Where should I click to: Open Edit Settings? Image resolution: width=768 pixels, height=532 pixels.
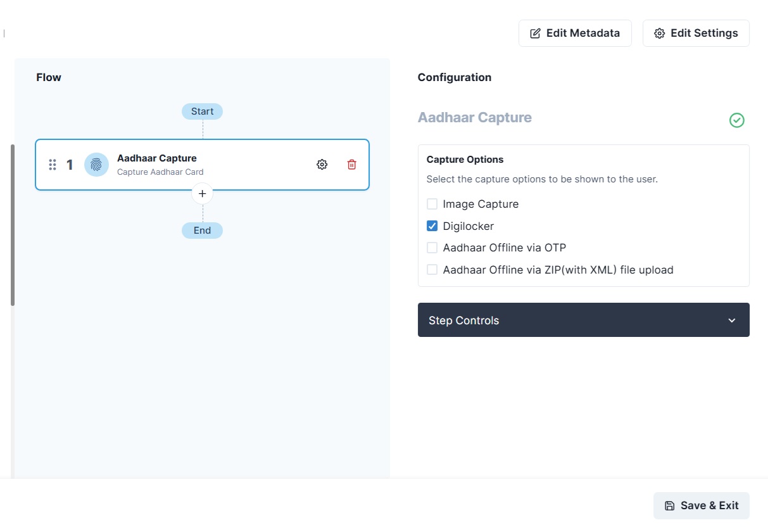pyautogui.click(x=696, y=33)
